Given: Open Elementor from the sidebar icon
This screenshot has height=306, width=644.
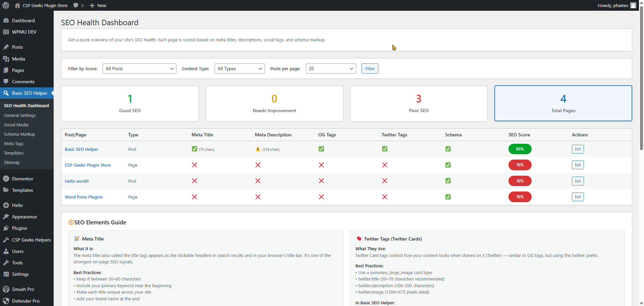Looking at the screenshot, I should 6,178.
